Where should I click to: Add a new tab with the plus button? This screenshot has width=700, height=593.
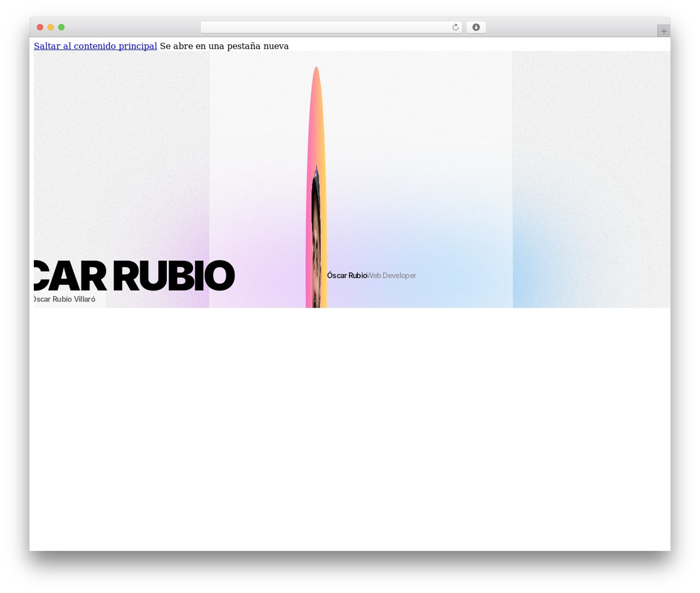pos(663,31)
